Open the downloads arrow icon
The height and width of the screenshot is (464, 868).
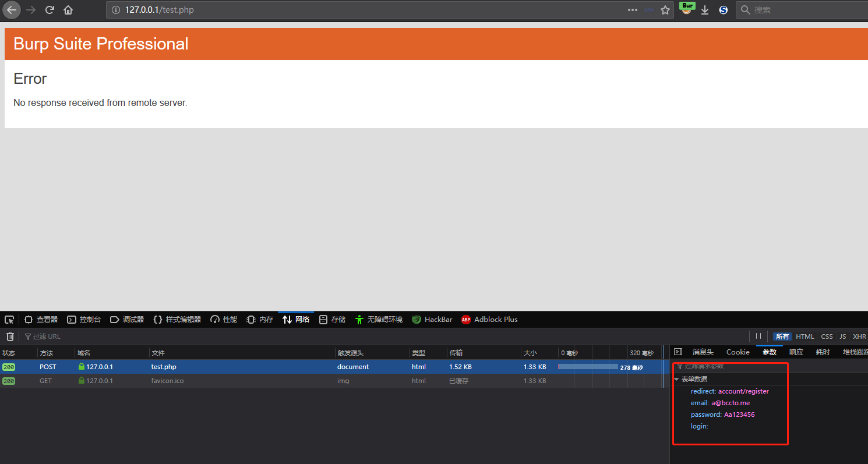[705, 10]
